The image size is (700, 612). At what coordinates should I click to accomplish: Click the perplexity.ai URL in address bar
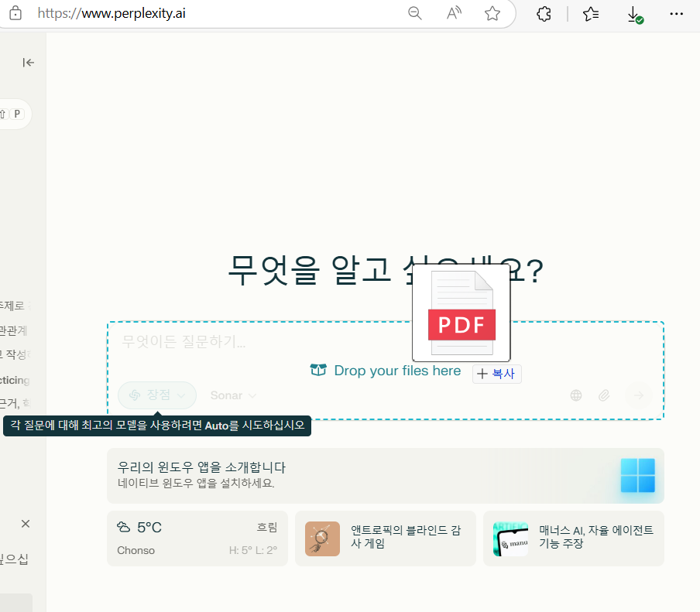pyautogui.click(x=112, y=13)
